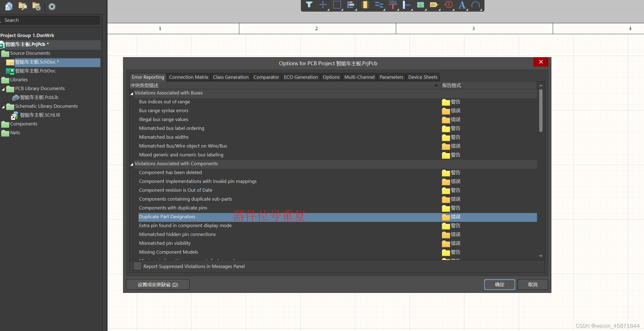Switch to the Connection Matrix tab
644x331 pixels.
[x=189, y=77]
